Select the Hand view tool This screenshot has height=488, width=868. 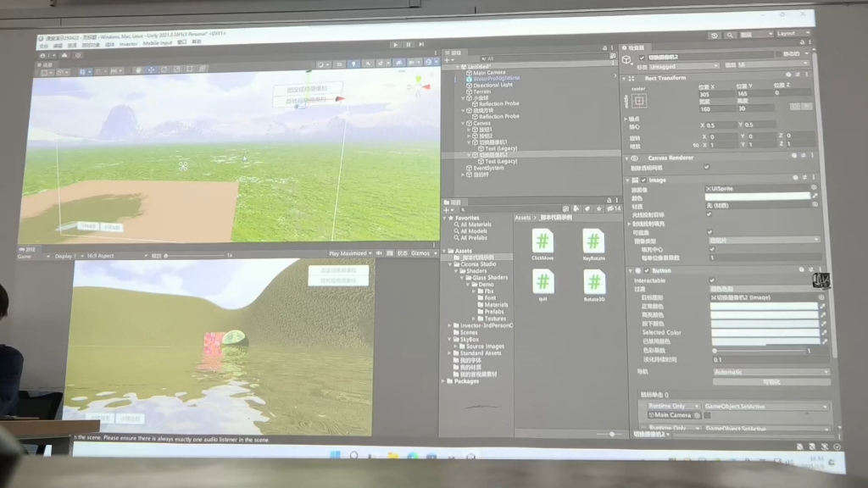click(138, 70)
